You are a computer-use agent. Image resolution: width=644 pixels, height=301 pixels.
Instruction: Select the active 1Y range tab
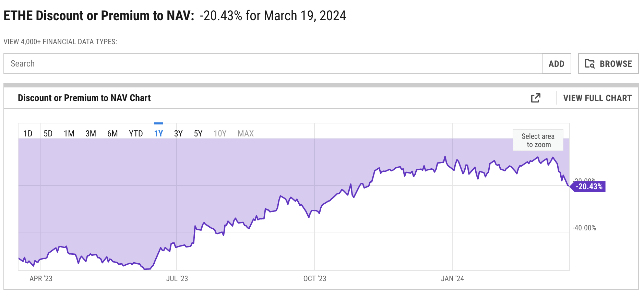[158, 133]
